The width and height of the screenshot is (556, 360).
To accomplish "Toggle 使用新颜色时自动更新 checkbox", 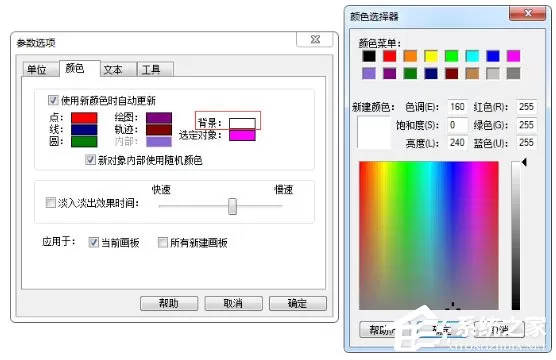I will pos(53,100).
